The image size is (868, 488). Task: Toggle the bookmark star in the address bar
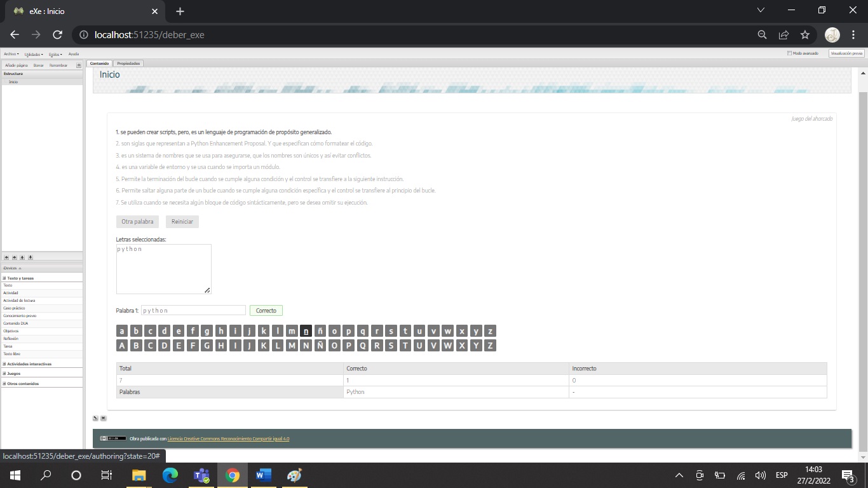806,35
